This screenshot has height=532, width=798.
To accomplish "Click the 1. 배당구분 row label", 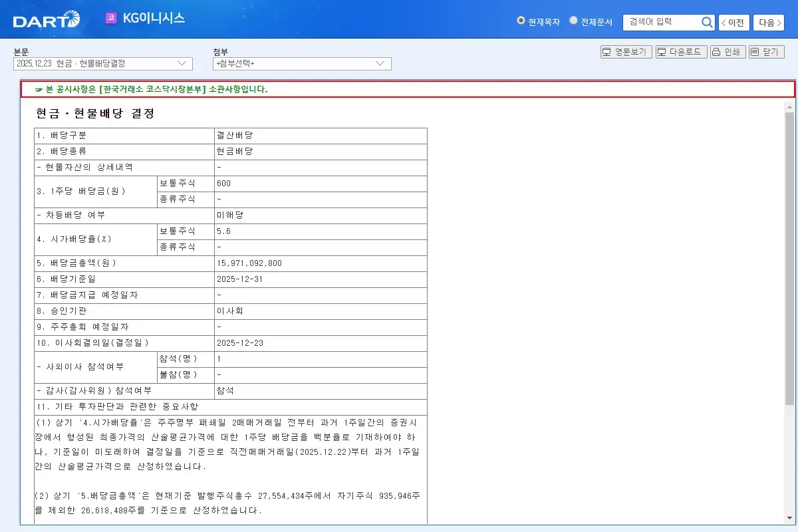I will (61, 136).
